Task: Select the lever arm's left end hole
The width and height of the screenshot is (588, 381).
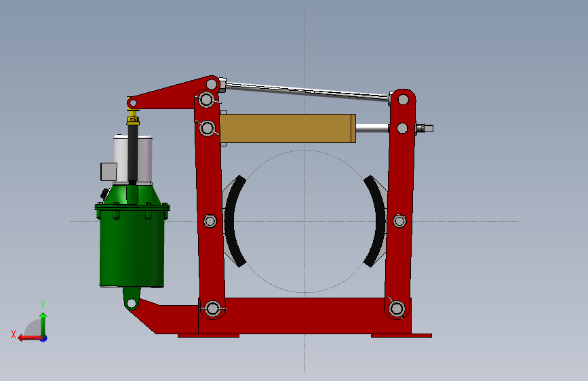Action: pos(133,103)
